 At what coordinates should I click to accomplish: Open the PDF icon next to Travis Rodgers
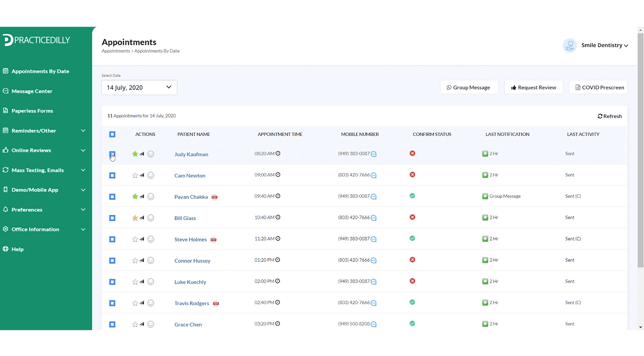pyautogui.click(x=216, y=303)
